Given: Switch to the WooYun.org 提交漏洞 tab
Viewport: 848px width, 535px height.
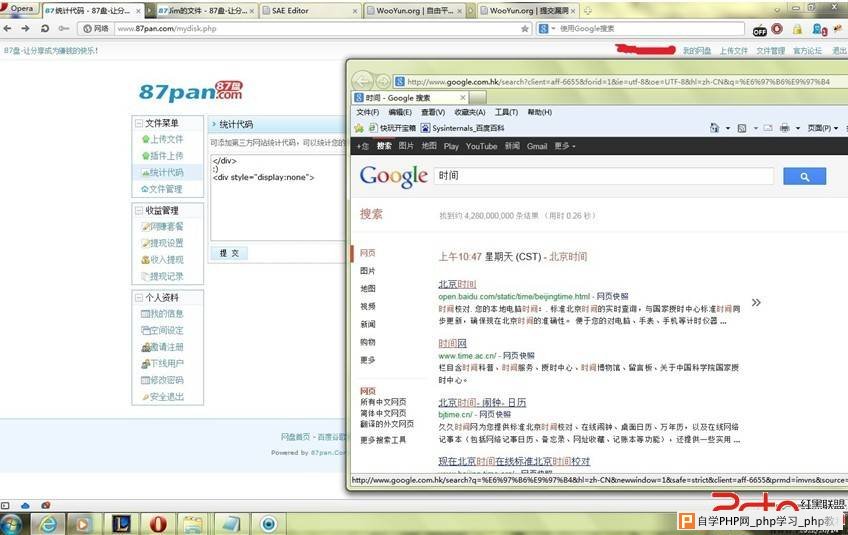Looking at the screenshot, I should (x=527, y=10).
